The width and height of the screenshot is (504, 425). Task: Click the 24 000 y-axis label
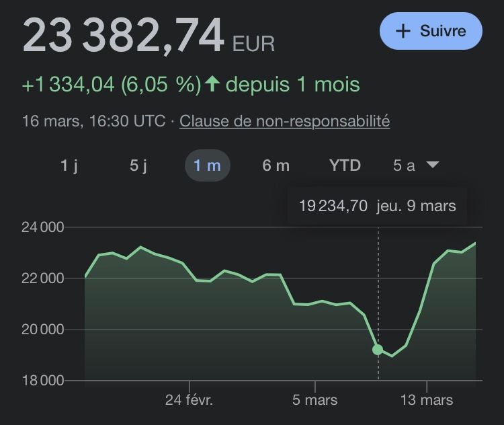(x=43, y=227)
